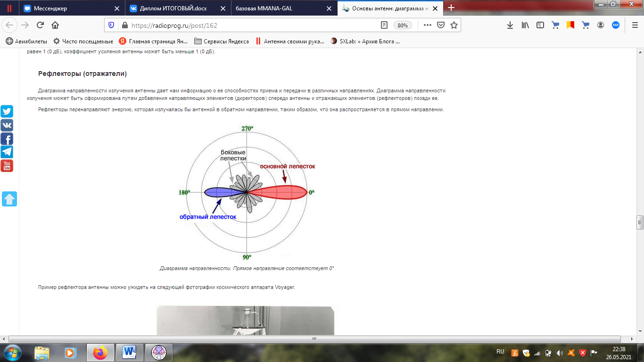644x362 pixels.
Task: Jump to top with the blue up-arrow button
Action: pyautogui.click(x=10, y=199)
